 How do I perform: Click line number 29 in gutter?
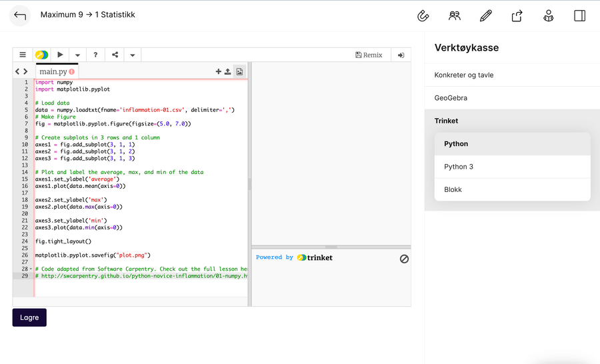(25, 276)
